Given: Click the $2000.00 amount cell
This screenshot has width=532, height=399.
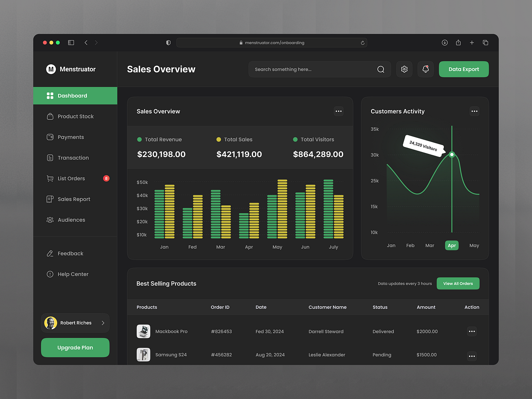Looking at the screenshot, I should [x=427, y=332].
